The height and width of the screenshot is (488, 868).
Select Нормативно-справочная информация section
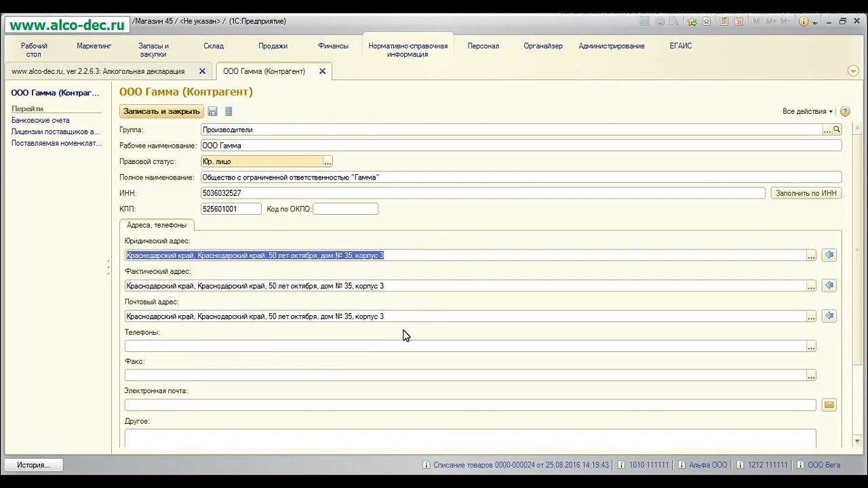click(x=408, y=49)
